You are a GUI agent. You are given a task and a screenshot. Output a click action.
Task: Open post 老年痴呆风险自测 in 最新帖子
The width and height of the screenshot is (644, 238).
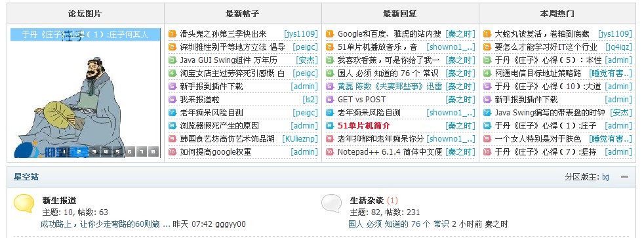(211, 113)
